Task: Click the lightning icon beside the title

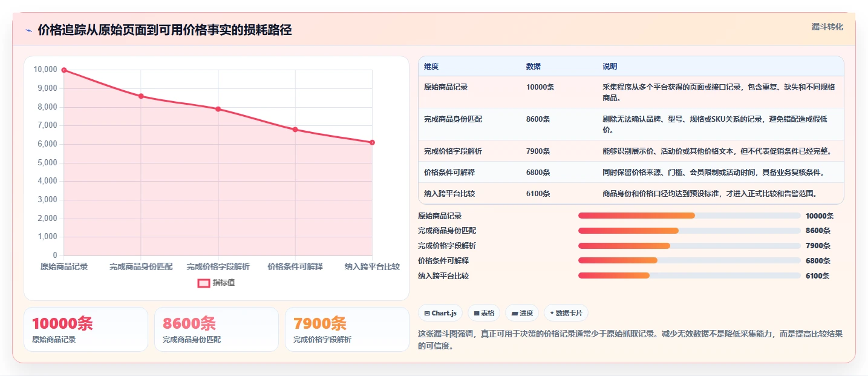Action: pyautogui.click(x=29, y=30)
